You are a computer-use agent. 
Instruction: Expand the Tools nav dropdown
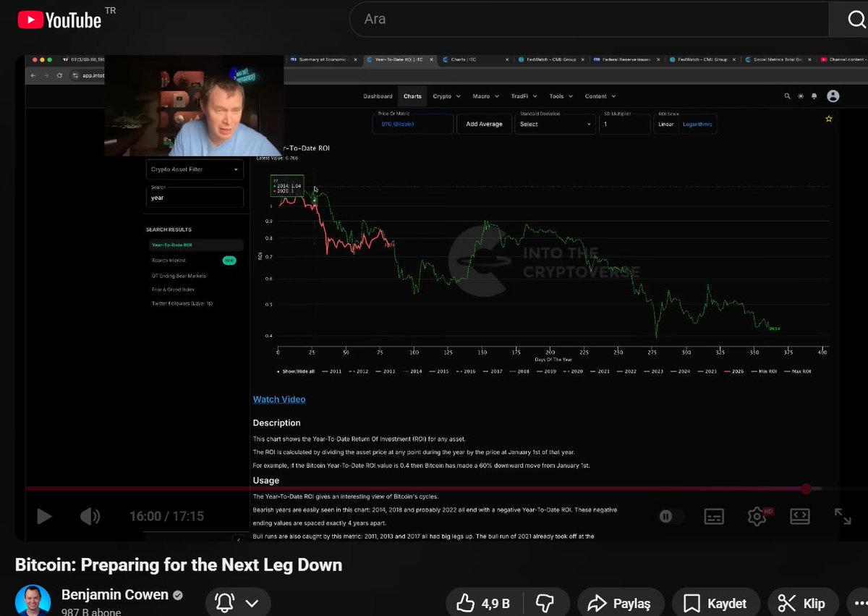click(x=561, y=96)
